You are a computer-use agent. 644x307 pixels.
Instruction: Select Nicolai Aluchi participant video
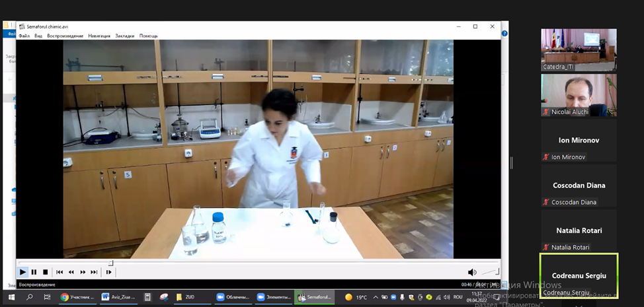[x=579, y=95]
